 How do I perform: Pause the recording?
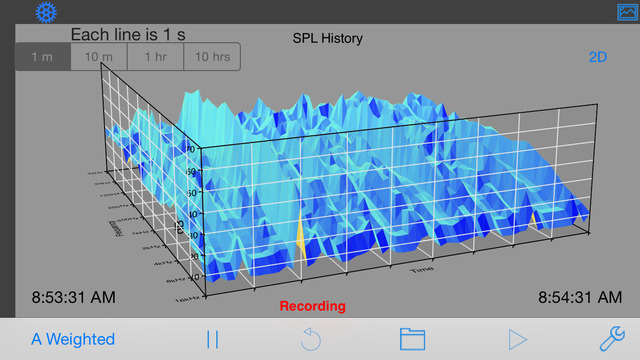(x=213, y=339)
